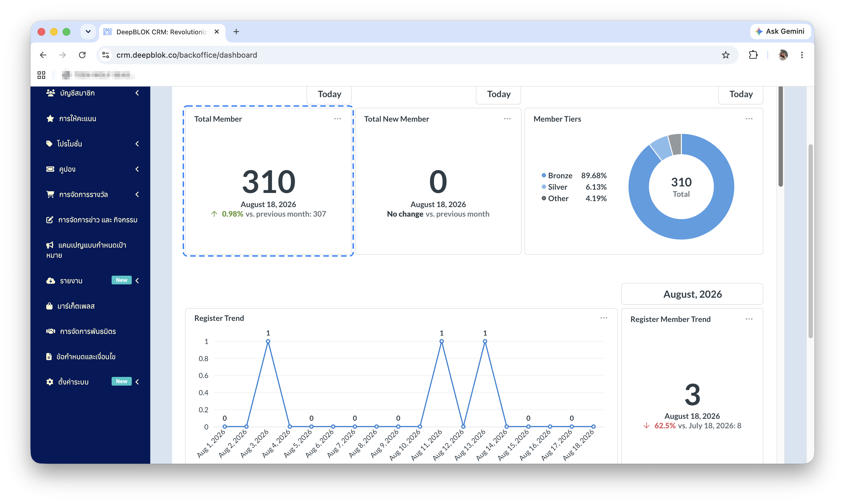Click the Bronze legend color dot
This screenshot has height=504, width=845.
[x=544, y=175]
